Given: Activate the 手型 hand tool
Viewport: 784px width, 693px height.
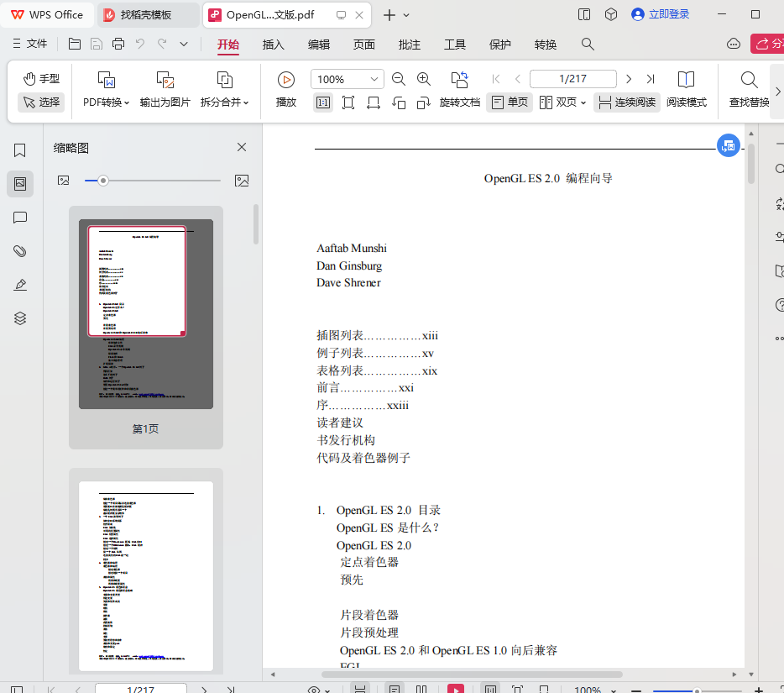Looking at the screenshot, I should click(41, 79).
